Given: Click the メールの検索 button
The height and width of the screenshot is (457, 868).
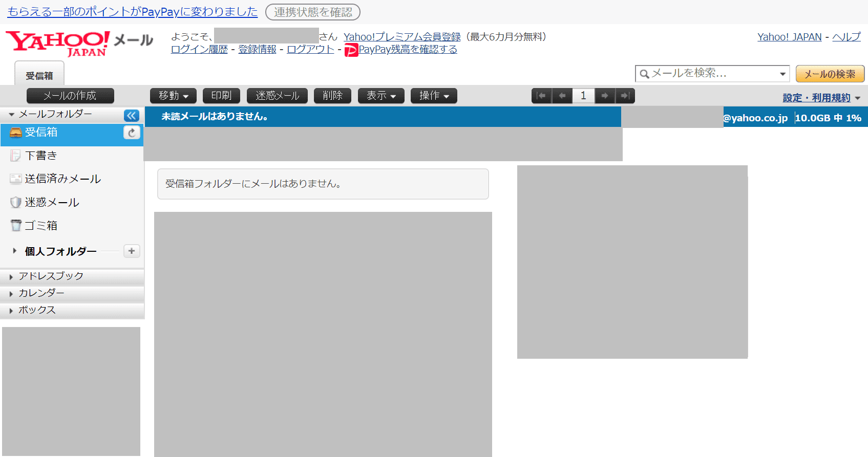Looking at the screenshot, I should 830,74.
